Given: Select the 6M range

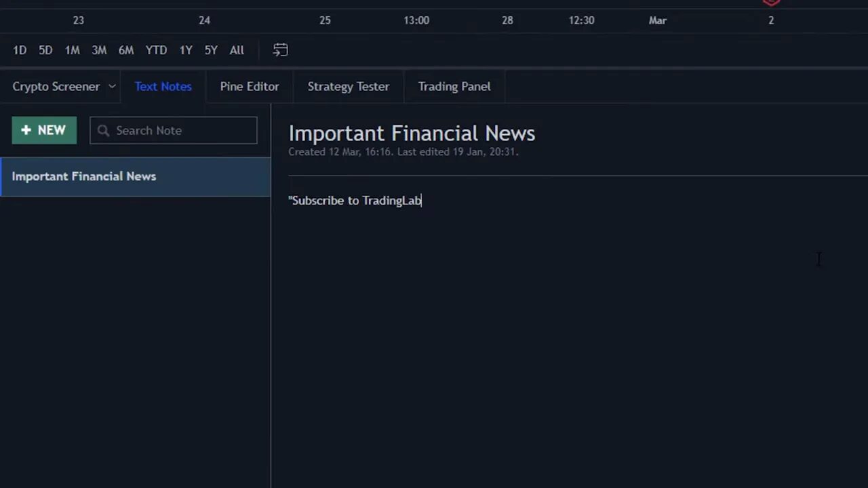Looking at the screenshot, I should pyautogui.click(x=126, y=49).
